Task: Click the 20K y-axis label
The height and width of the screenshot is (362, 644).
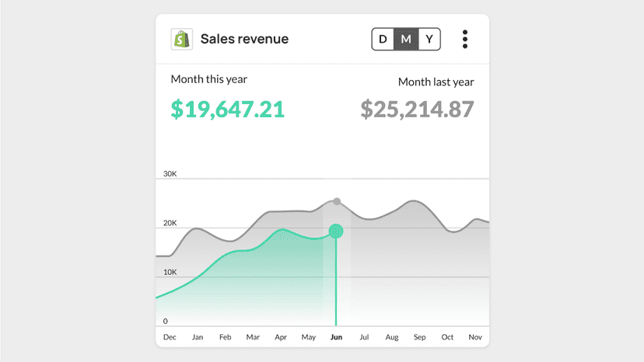Action: [170, 223]
